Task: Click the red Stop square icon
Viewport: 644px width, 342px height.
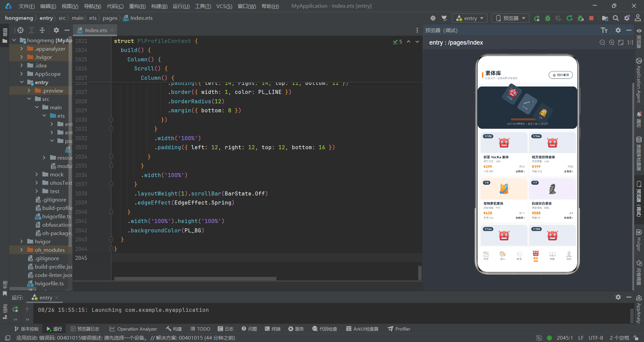Action: pyautogui.click(x=591, y=18)
